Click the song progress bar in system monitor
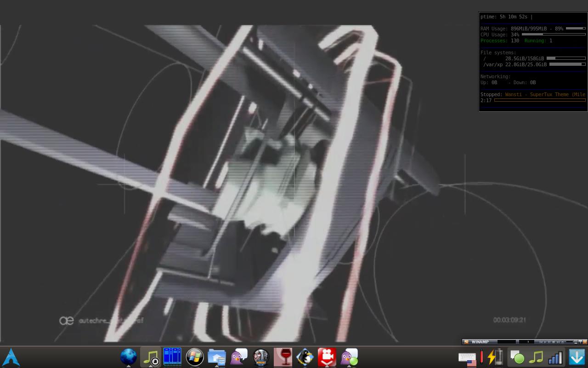Image resolution: width=588 pixels, height=368 pixels. (x=540, y=100)
